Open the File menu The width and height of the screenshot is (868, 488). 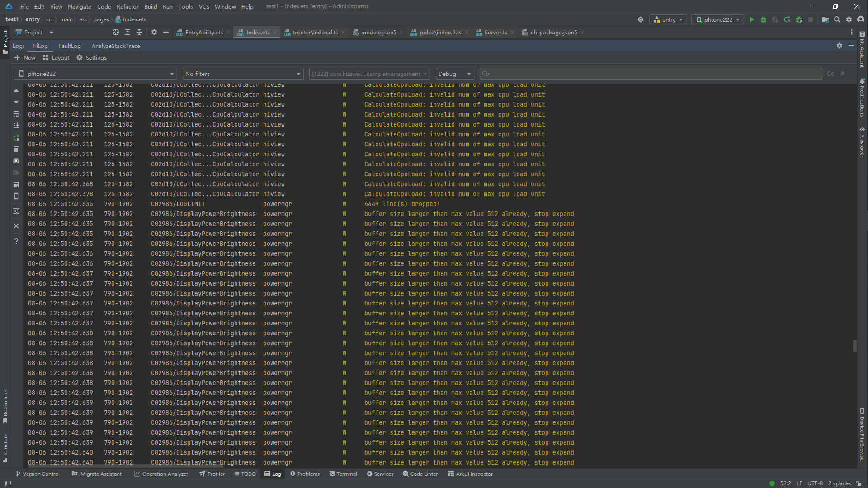(24, 6)
